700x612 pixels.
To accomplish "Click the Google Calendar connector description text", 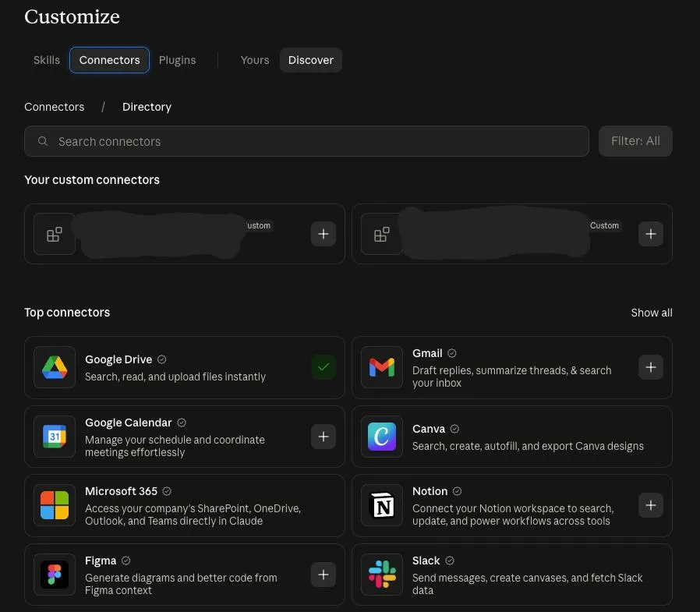I will point(175,446).
